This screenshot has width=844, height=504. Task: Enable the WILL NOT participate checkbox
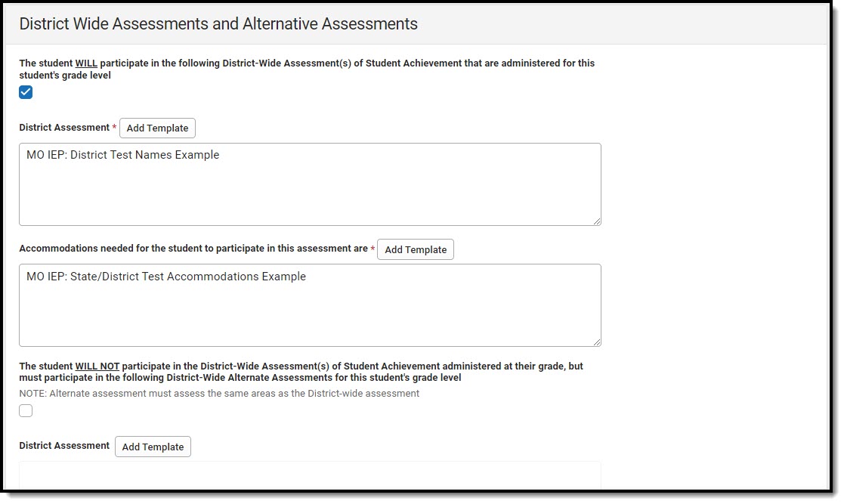coord(26,411)
